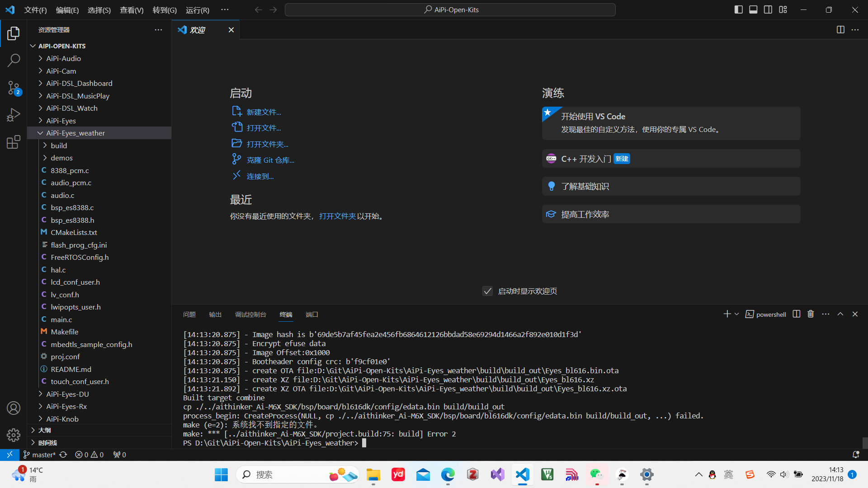Open Microsoft Edge from taskbar
Image resolution: width=868 pixels, height=488 pixels.
[x=448, y=474]
